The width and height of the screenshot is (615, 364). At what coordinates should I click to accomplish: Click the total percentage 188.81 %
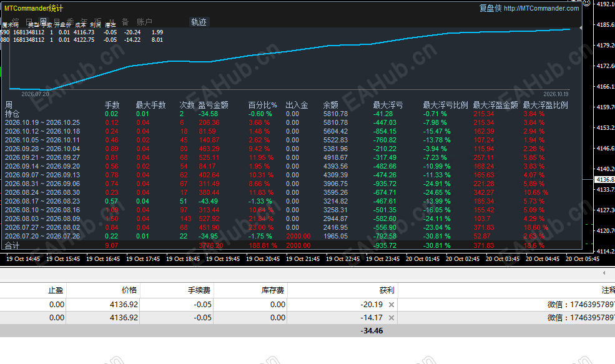pos(263,245)
